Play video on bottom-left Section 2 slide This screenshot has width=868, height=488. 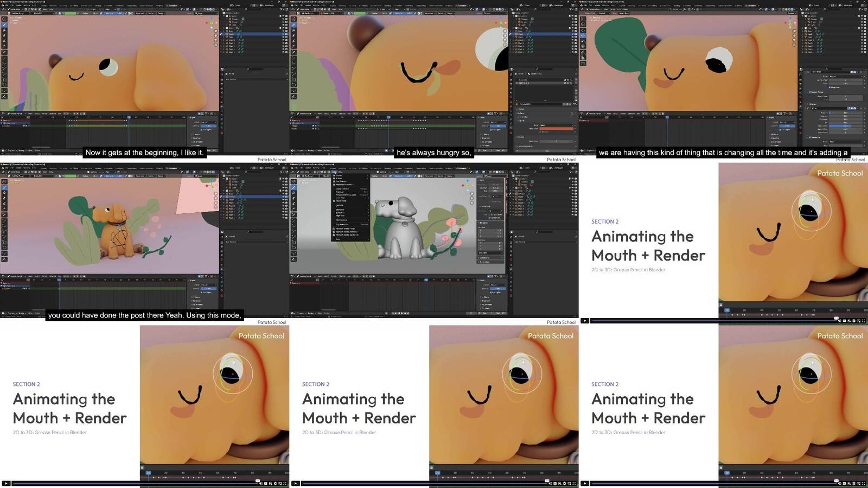point(6,483)
